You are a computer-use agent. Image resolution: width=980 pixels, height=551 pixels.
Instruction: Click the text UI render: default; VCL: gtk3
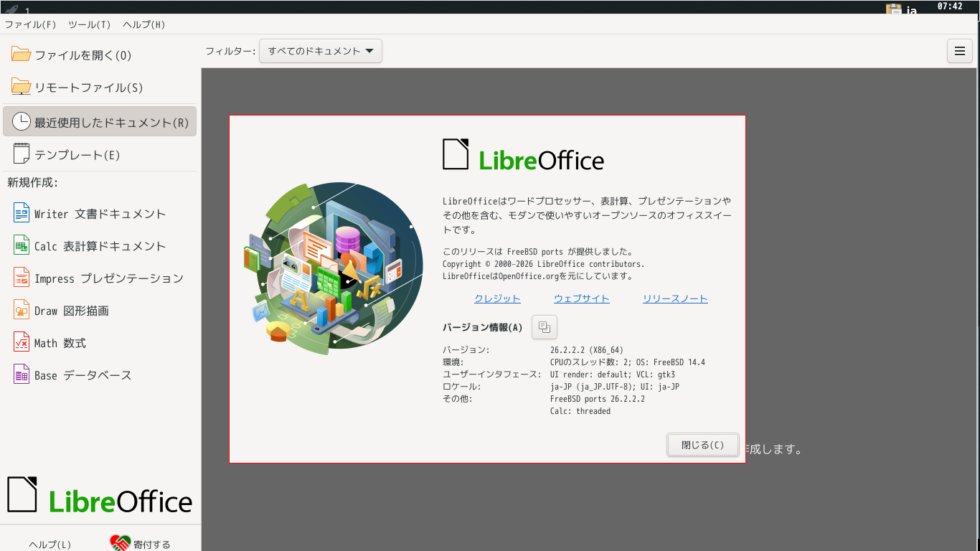[613, 375]
